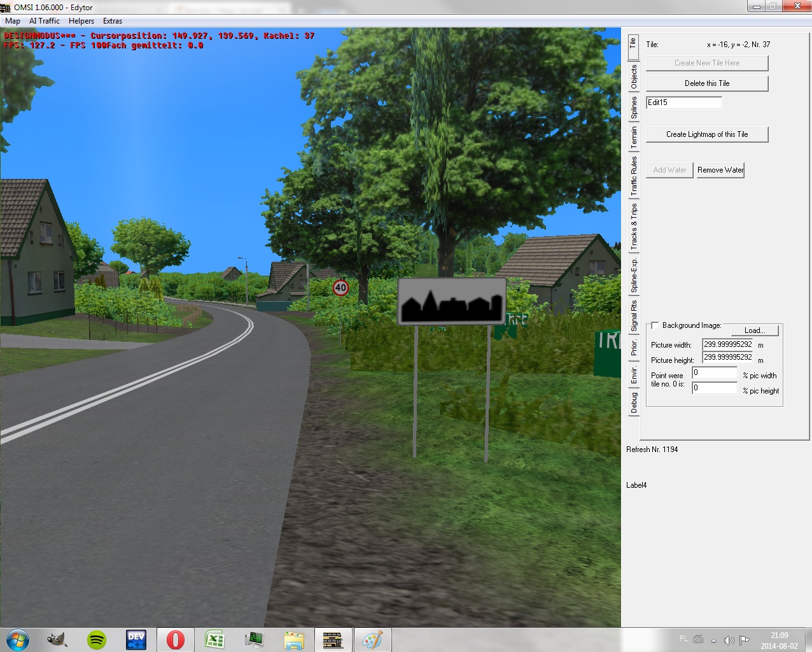
Task: Switch to the Debug tab
Action: coord(634,403)
